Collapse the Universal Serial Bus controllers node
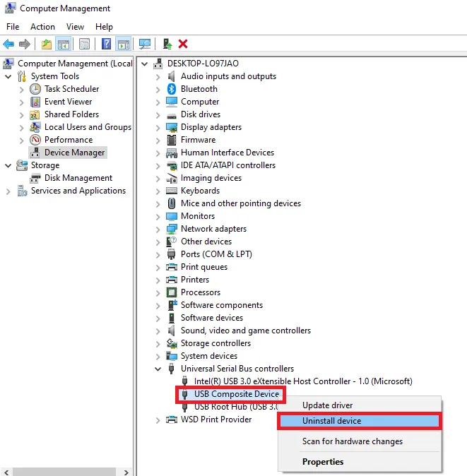This screenshot has width=467, height=476. click(x=158, y=369)
